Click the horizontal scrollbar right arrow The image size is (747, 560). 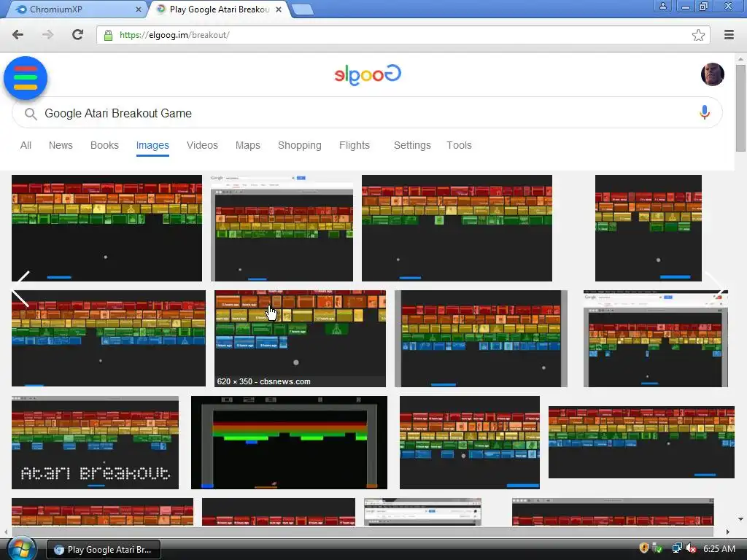point(727,532)
